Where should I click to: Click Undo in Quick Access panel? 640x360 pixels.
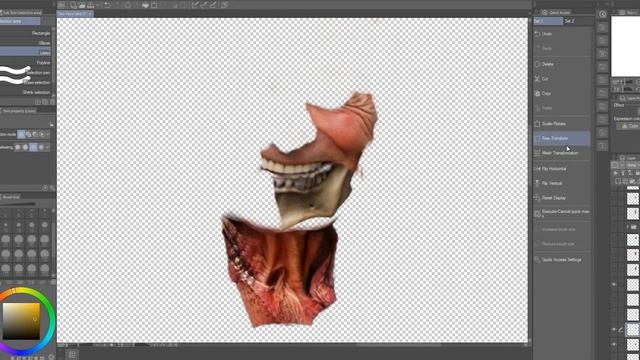click(562, 34)
